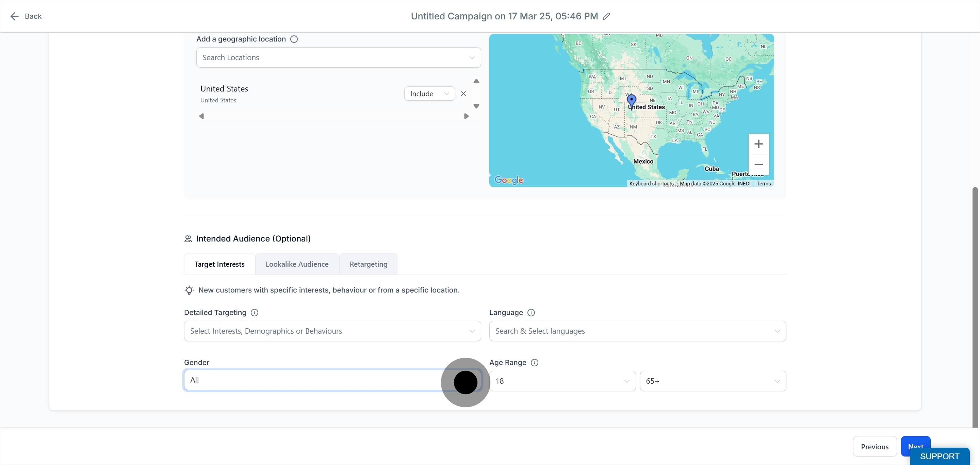Viewport: 980px width, 465px height.
Task: Zoom out on the map
Action: tap(758, 165)
